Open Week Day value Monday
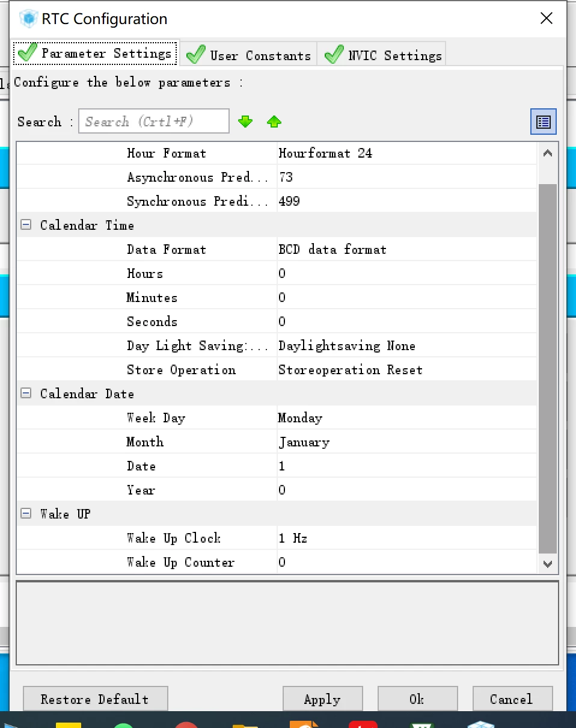 [406, 418]
